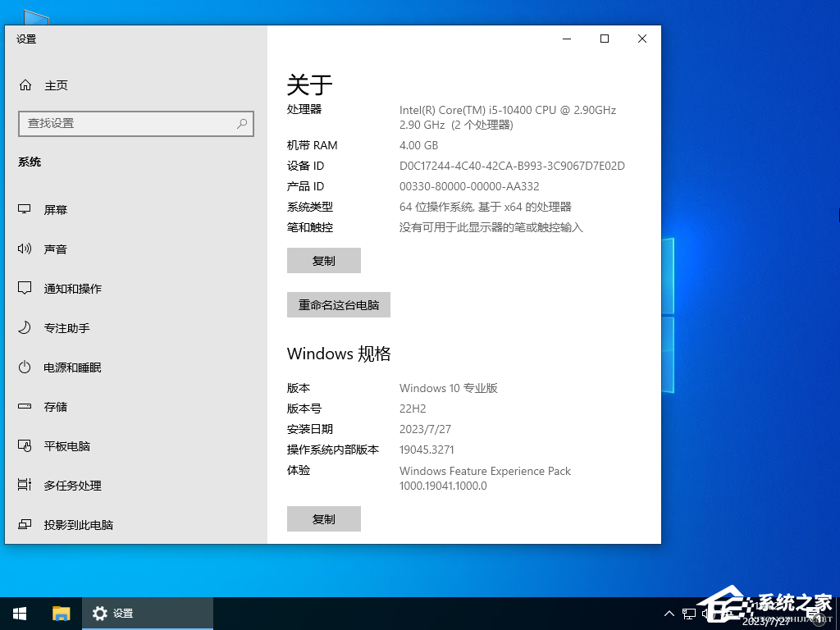Expand hidden icons in the system tray

click(x=669, y=613)
